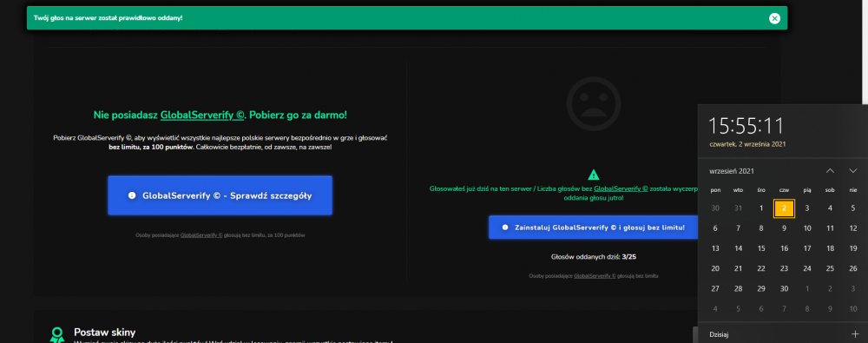Dismiss the green vote confirmation banner
Viewport: 868px width, 343px height.
point(774,18)
